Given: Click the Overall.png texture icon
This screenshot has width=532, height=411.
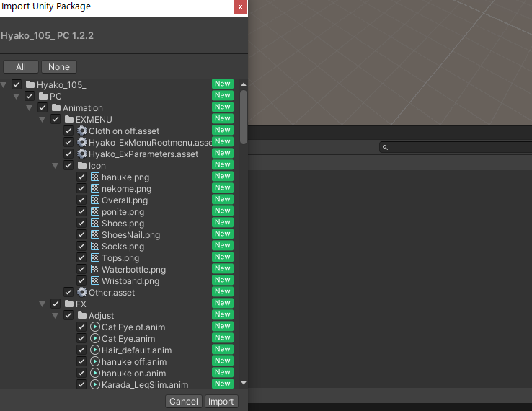Looking at the screenshot, I should click(x=95, y=200).
